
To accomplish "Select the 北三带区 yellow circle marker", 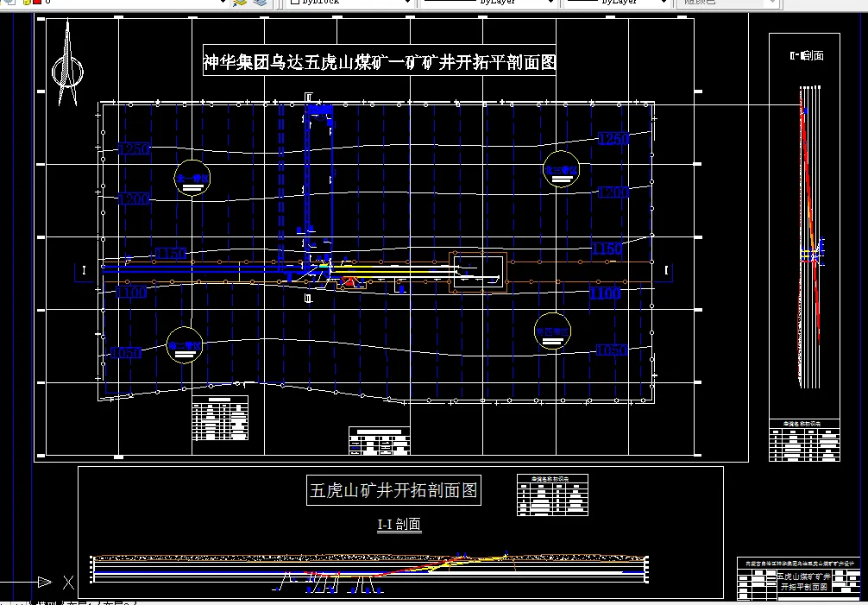I will click(561, 169).
